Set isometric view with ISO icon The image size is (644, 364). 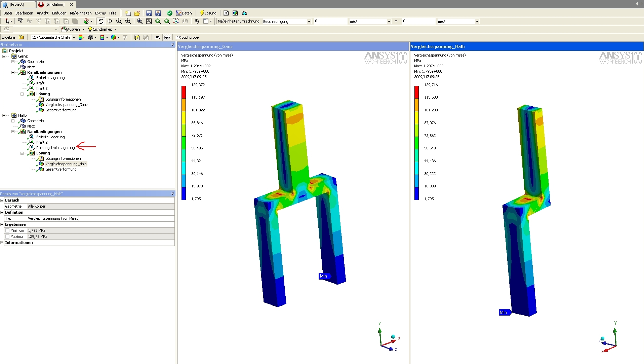click(x=176, y=21)
